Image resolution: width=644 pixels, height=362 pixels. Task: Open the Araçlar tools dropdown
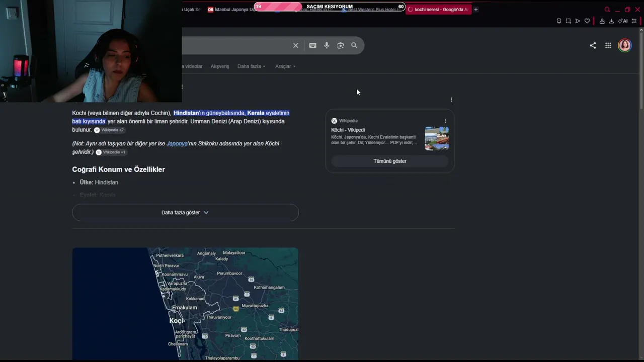285,66
